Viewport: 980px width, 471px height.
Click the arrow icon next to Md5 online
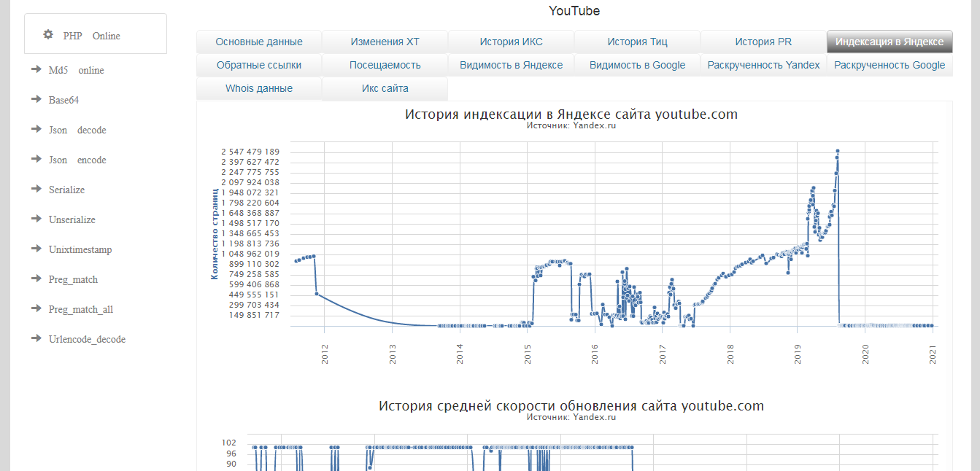[36, 69]
